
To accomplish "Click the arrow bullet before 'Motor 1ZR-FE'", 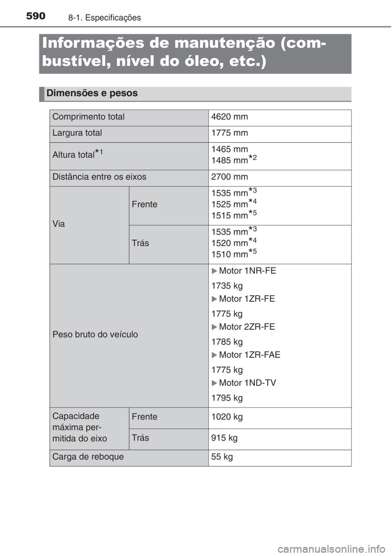I will pos(214,299).
